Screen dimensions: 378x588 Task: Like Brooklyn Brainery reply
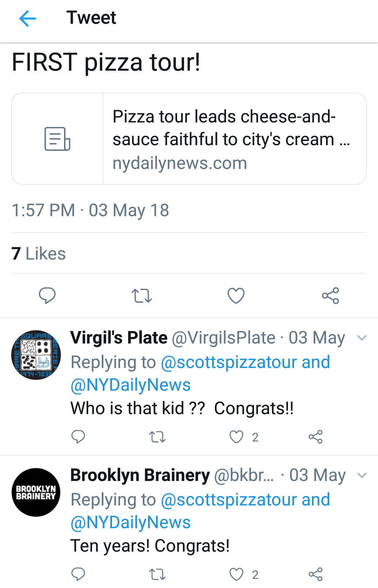[x=237, y=574]
